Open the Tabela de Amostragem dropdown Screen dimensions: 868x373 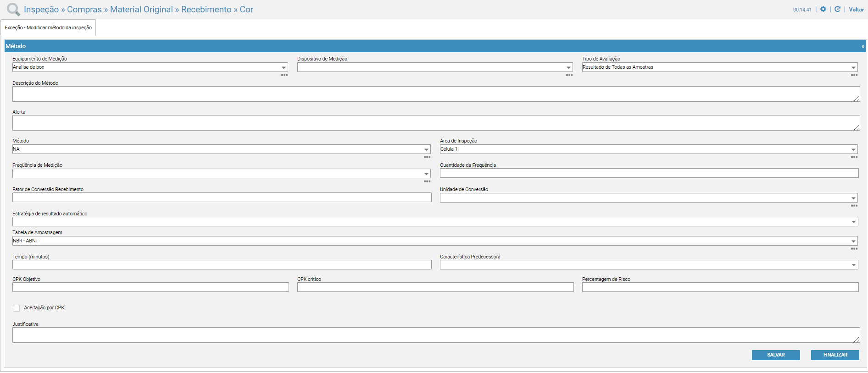click(x=435, y=241)
